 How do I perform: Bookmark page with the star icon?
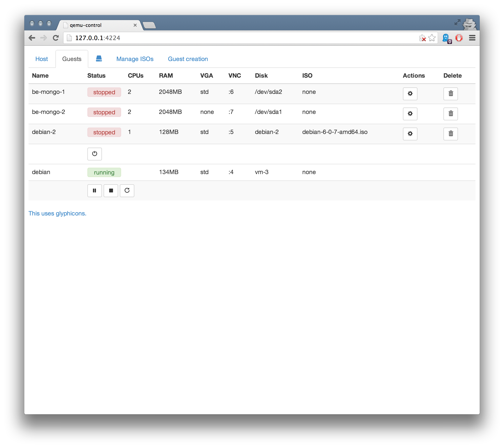[x=432, y=38]
